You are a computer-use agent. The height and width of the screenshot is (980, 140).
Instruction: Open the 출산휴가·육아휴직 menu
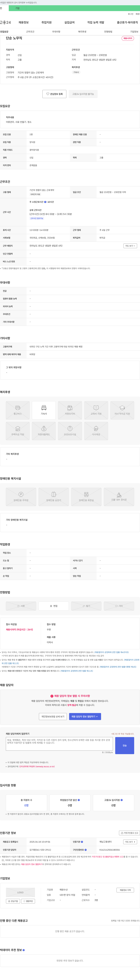(x=127, y=22)
